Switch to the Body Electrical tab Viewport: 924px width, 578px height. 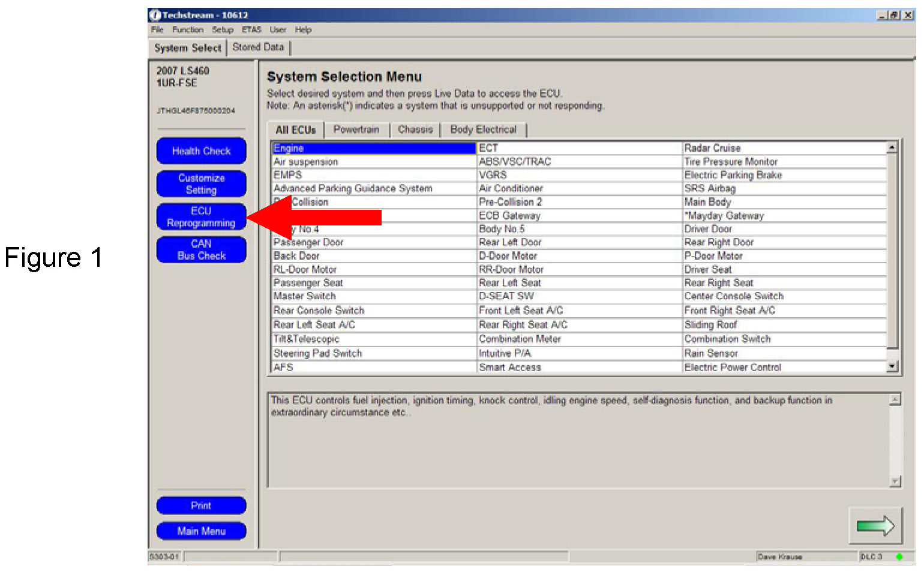(x=483, y=130)
